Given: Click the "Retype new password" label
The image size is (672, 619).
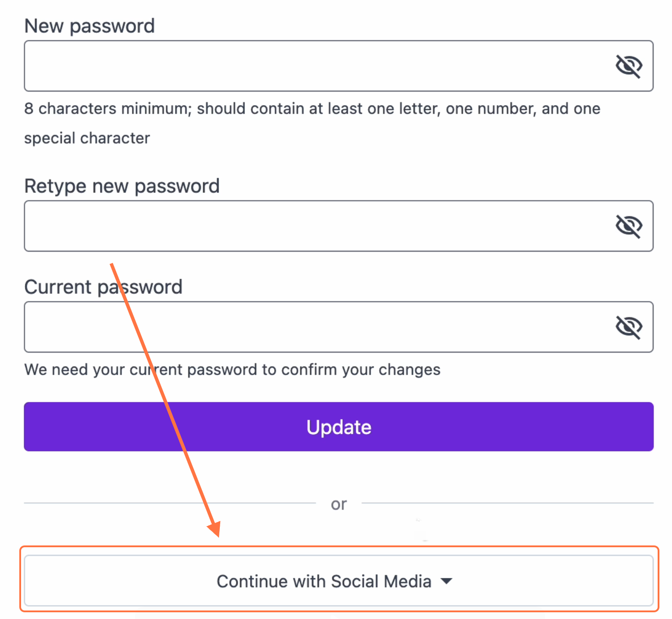Looking at the screenshot, I should (x=122, y=186).
